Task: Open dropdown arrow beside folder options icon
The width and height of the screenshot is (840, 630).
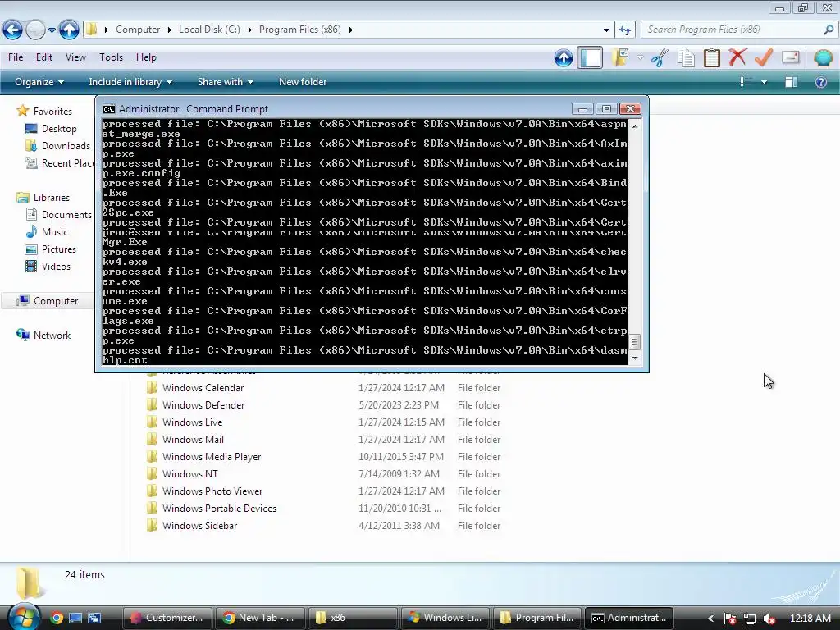Action: pyautogui.click(x=640, y=57)
